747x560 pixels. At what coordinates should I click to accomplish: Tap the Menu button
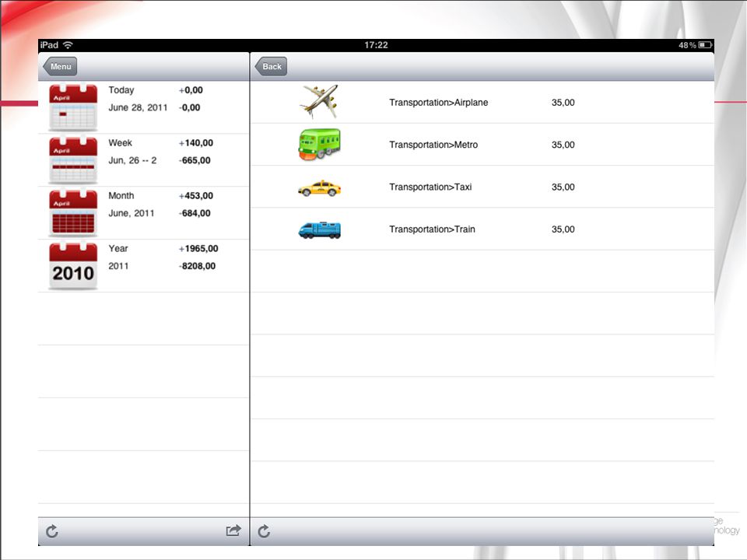[x=60, y=67]
